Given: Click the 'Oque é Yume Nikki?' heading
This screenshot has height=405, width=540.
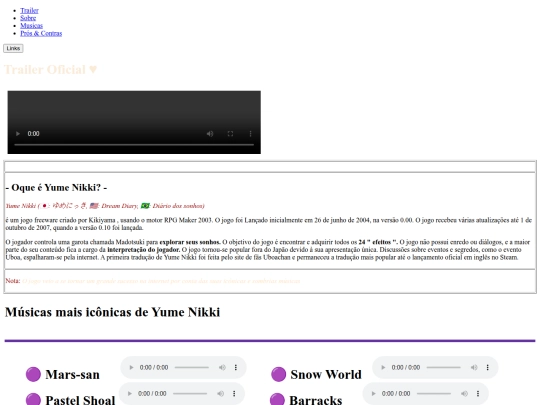Looking at the screenshot, I should pos(56,187).
